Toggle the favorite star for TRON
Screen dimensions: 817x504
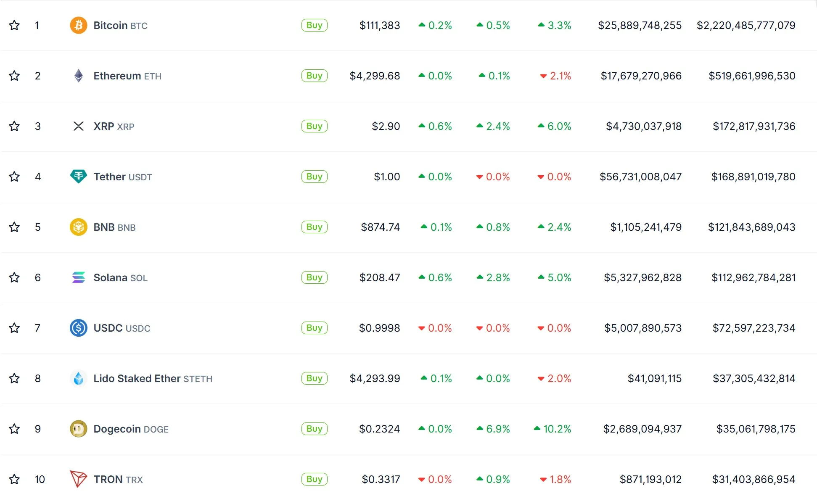pos(14,479)
